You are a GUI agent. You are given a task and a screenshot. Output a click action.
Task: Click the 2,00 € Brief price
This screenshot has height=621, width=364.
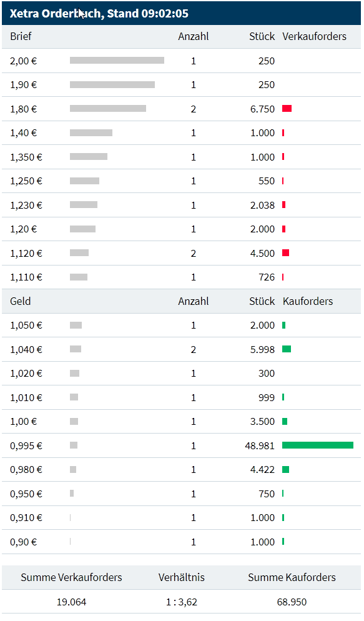(23, 61)
